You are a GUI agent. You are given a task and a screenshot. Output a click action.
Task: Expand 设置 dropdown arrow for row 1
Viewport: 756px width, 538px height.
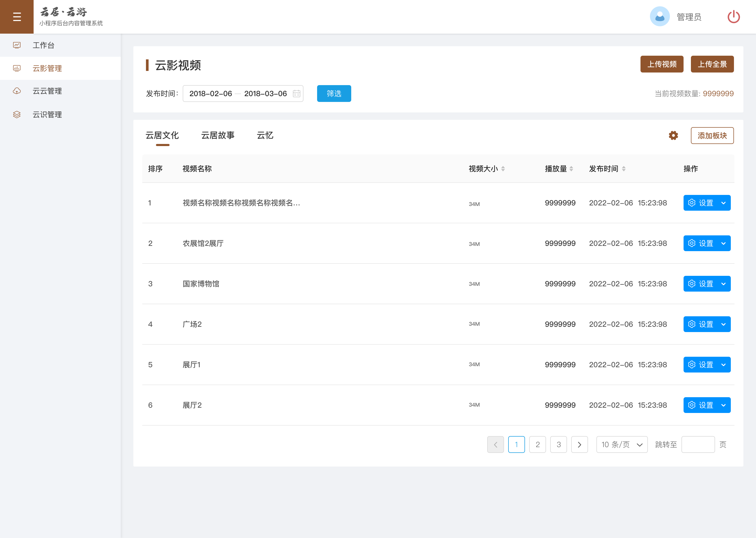tap(723, 203)
